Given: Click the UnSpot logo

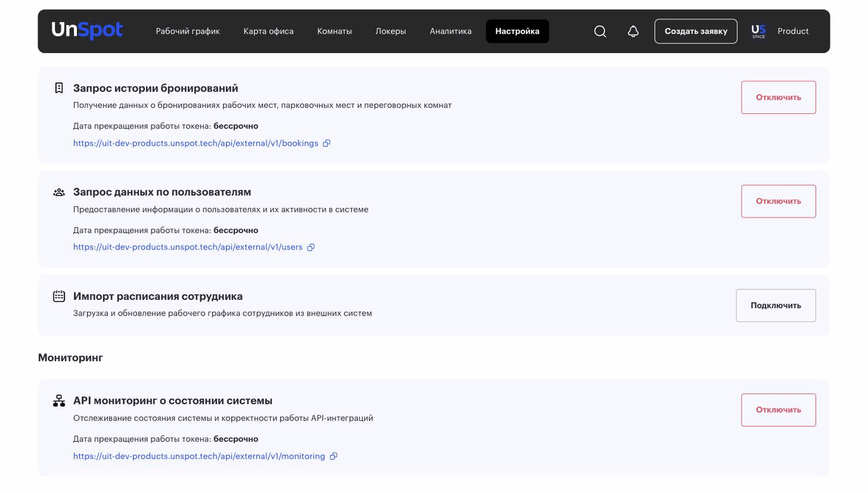Looking at the screenshot, I should tap(87, 30).
